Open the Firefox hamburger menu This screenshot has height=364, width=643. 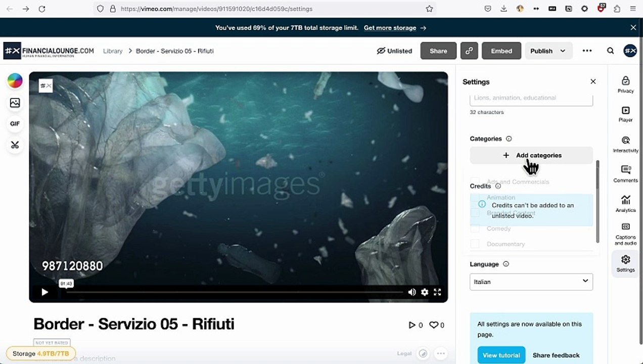click(633, 9)
